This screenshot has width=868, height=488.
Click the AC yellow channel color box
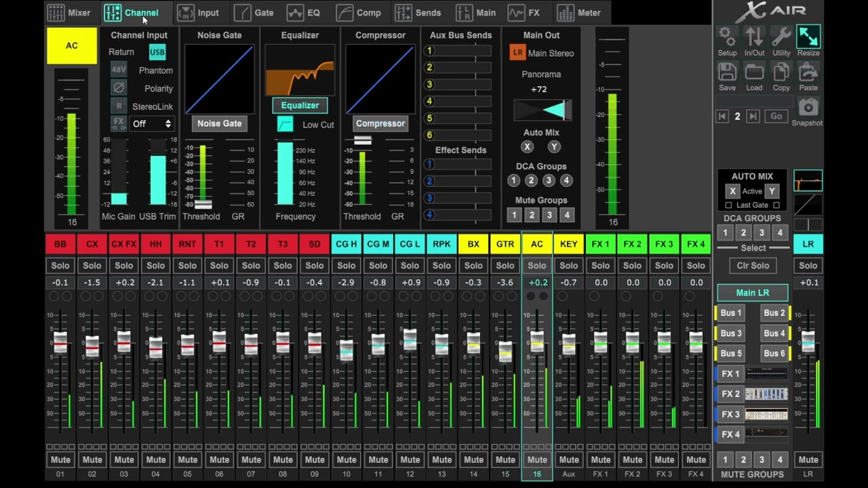(x=72, y=45)
